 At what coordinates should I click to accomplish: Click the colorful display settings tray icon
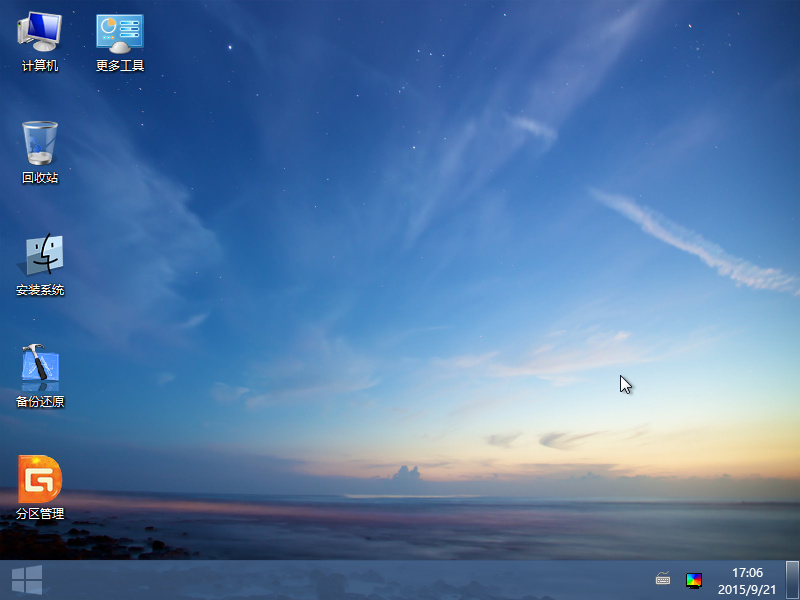[694, 579]
